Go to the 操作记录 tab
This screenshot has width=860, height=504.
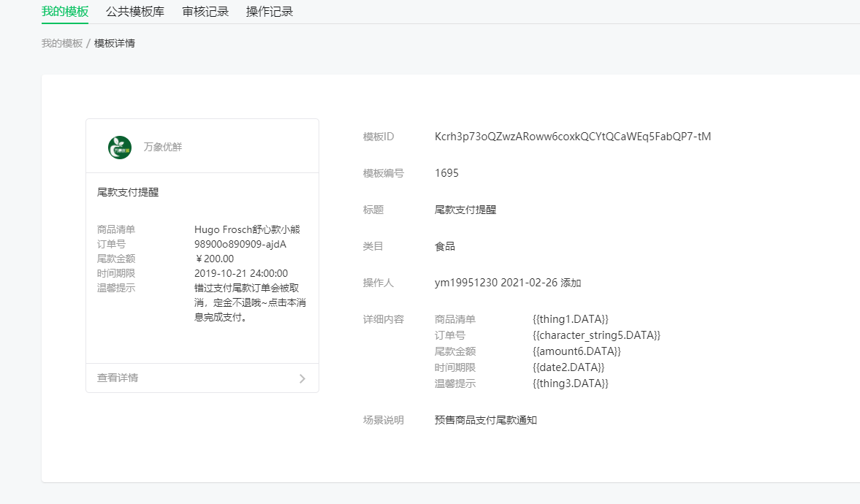pos(270,12)
